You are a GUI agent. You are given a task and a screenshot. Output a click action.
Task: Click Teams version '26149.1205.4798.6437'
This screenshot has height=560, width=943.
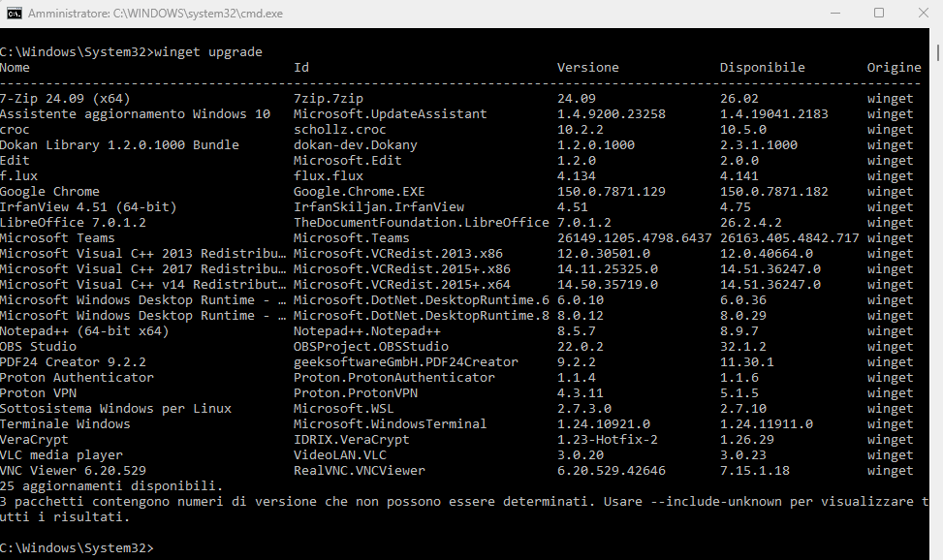point(635,238)
